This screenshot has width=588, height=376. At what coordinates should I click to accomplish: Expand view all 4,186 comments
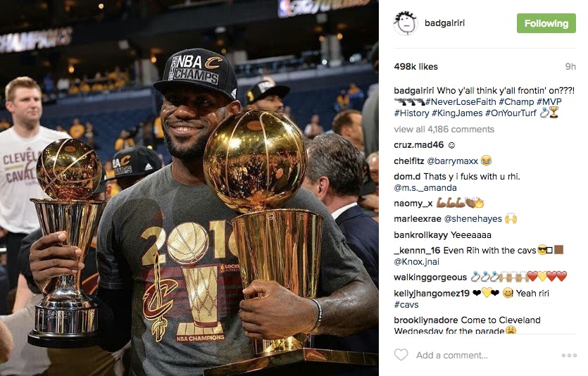pyautogui.click(x=444, y=130)
